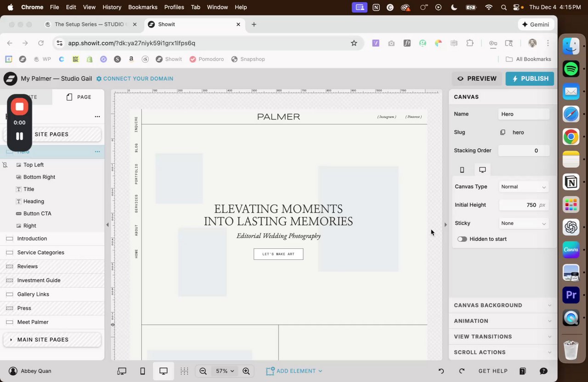Open the Hero canvas three-dot menu
Screen dimensions: 588x382
point(97,151)
